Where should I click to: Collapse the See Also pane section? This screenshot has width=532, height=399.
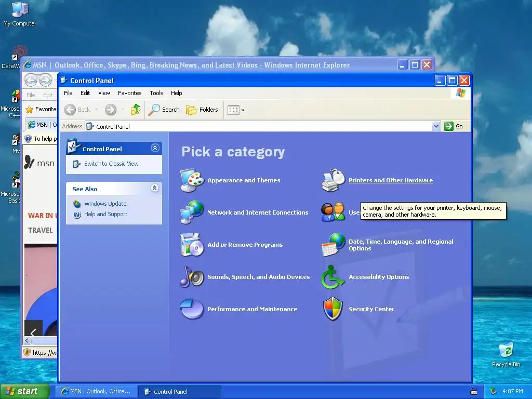154,188
